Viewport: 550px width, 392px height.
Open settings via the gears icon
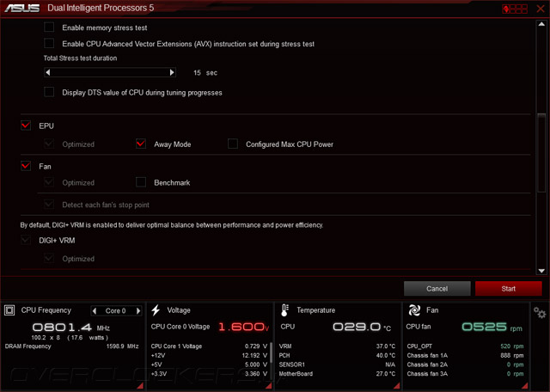tap(540, 312)
